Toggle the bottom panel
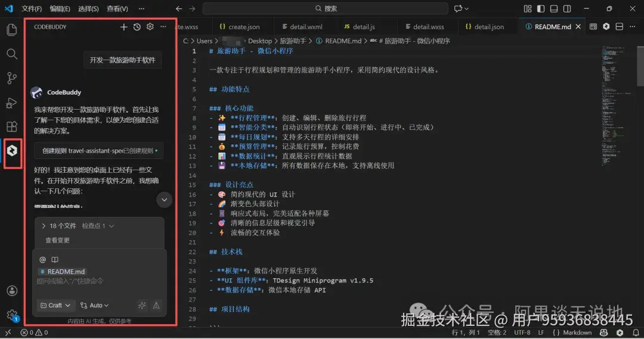This screenshot has height=339, width=644. coord(554,8)
